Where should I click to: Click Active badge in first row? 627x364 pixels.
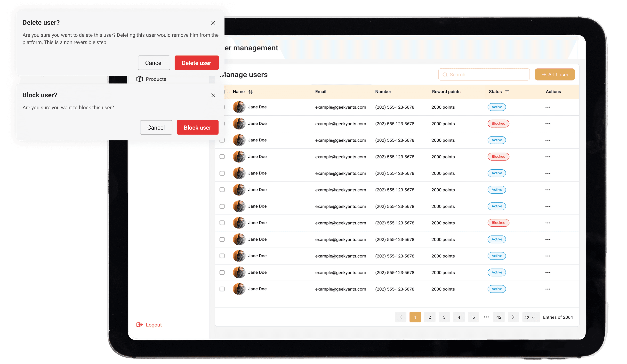[497, 107]
